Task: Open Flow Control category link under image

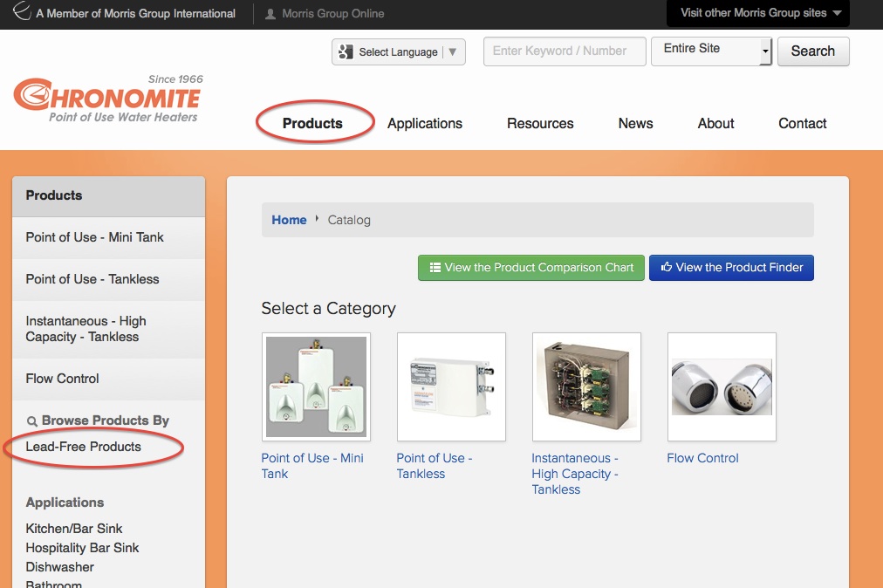Action: coord(702,459)
